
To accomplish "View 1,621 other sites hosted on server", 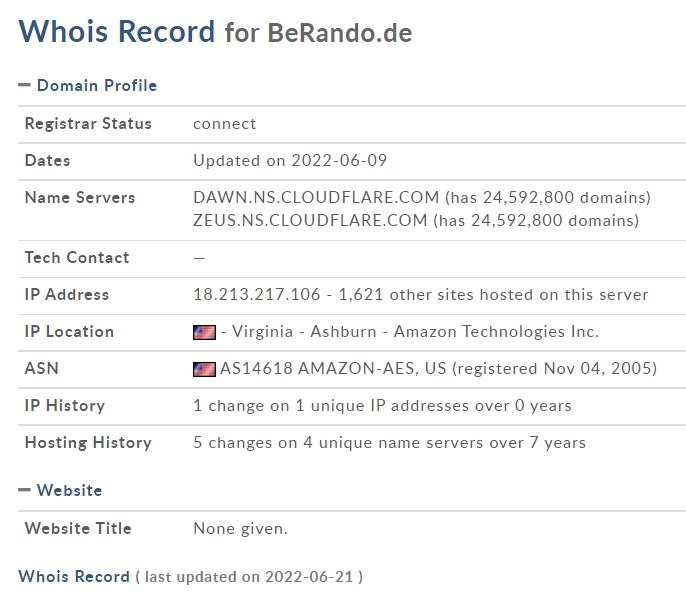I will [x=494, y=295].
